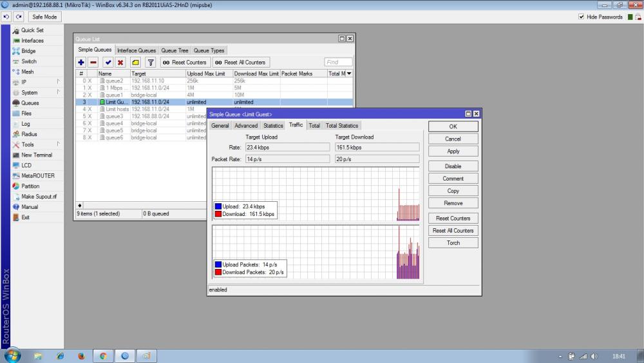This screenshot has height=363, width=644.
Task: Switch to the Queue Tree tab
Action: tap(175, 50)
